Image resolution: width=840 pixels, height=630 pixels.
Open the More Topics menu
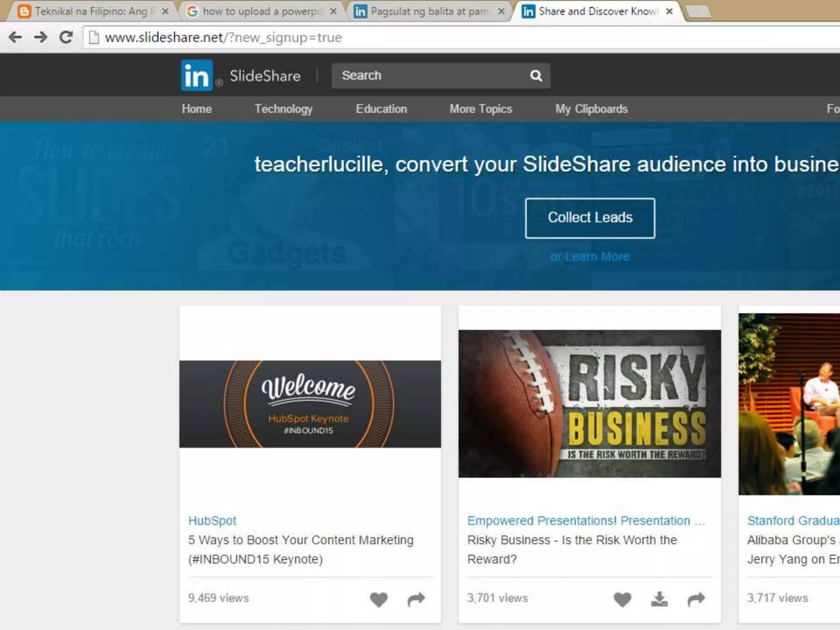[x=481, y=109]
